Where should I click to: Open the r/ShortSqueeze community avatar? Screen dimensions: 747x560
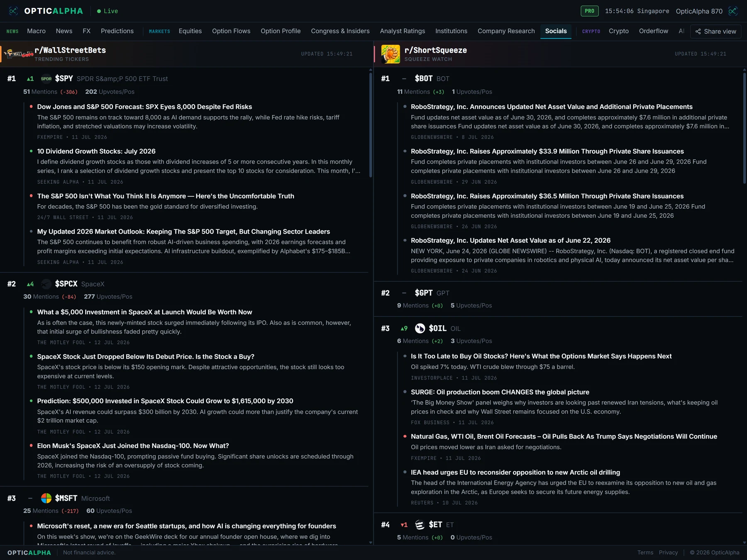click(391, 54)
